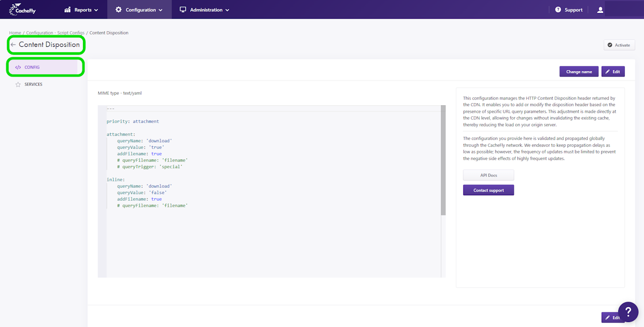Expand the Administration dropdown chevron
644x327 pixels.
227,10
